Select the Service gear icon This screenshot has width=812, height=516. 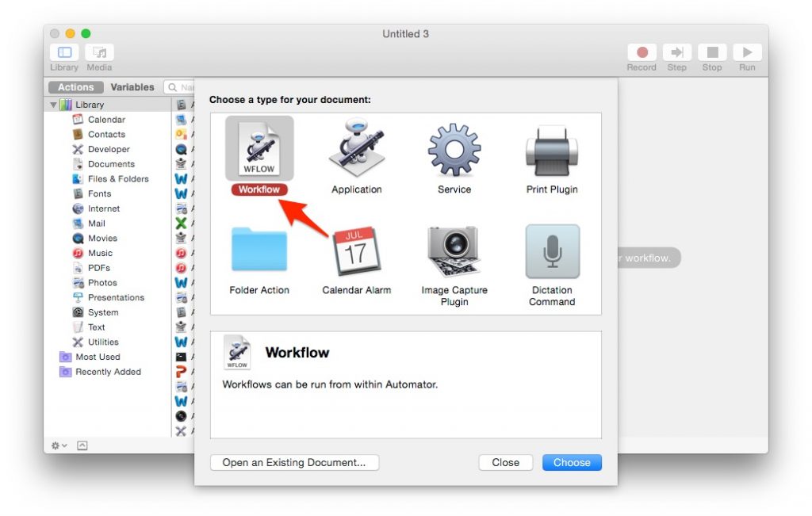(x=454, y=149)
